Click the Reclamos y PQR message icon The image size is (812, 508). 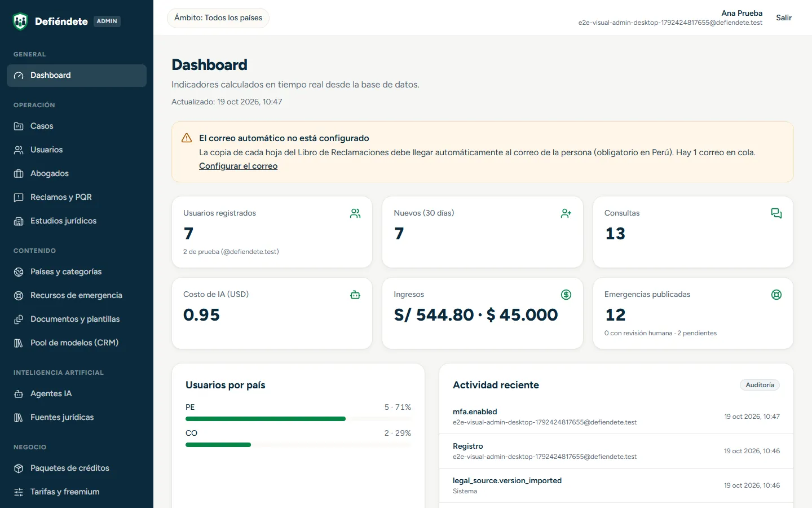point(19,198)
